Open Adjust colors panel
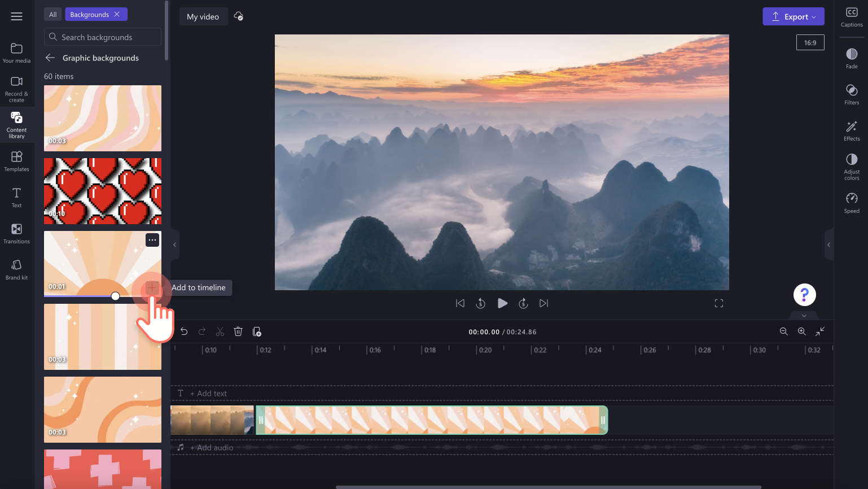Image resolution: width=868 pixels, height=489 pixels. click(852, 167)
